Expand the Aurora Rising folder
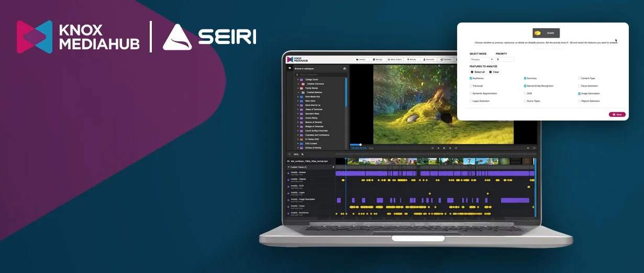 tap(298, 118)
